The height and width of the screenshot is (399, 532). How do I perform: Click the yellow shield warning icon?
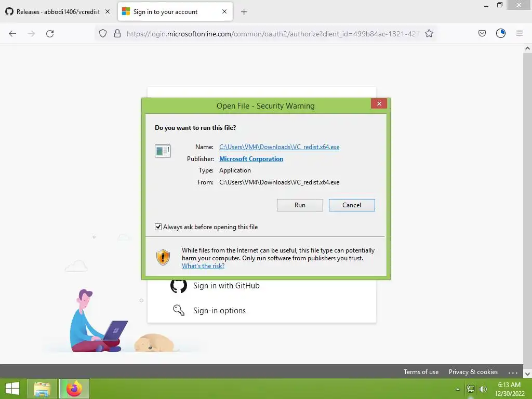click(163, 258)
